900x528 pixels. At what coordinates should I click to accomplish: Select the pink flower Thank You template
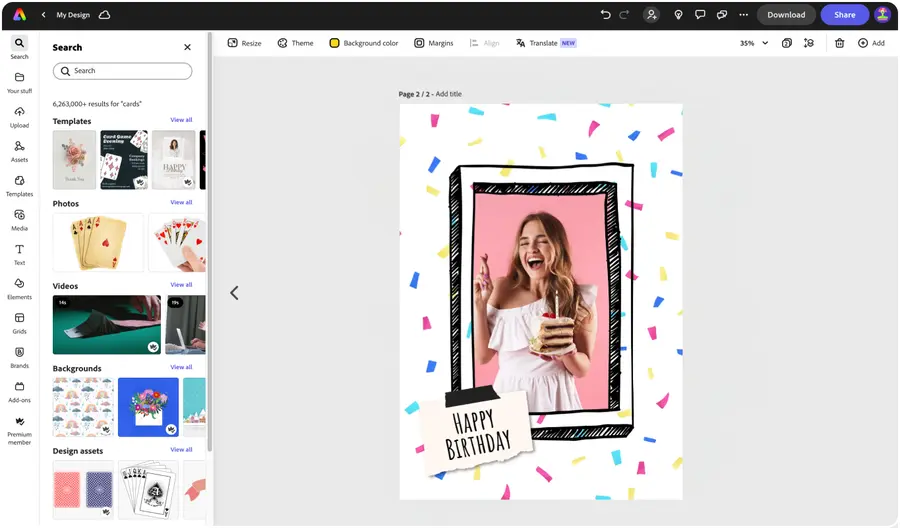tap(74, 160)
